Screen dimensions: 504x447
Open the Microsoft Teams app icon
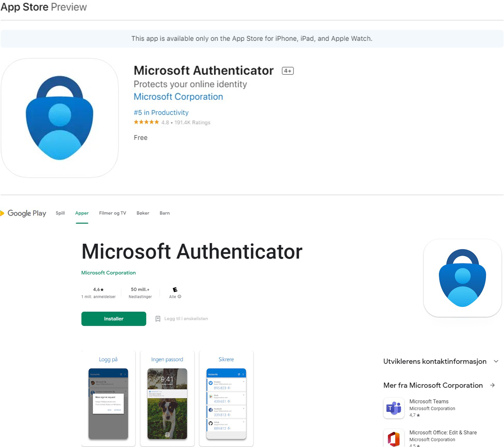click(x=394, y=408)
